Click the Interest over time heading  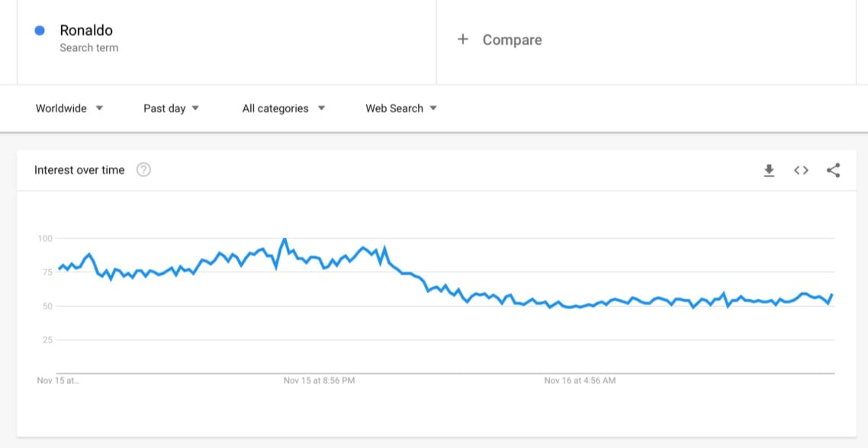[79, 170]
